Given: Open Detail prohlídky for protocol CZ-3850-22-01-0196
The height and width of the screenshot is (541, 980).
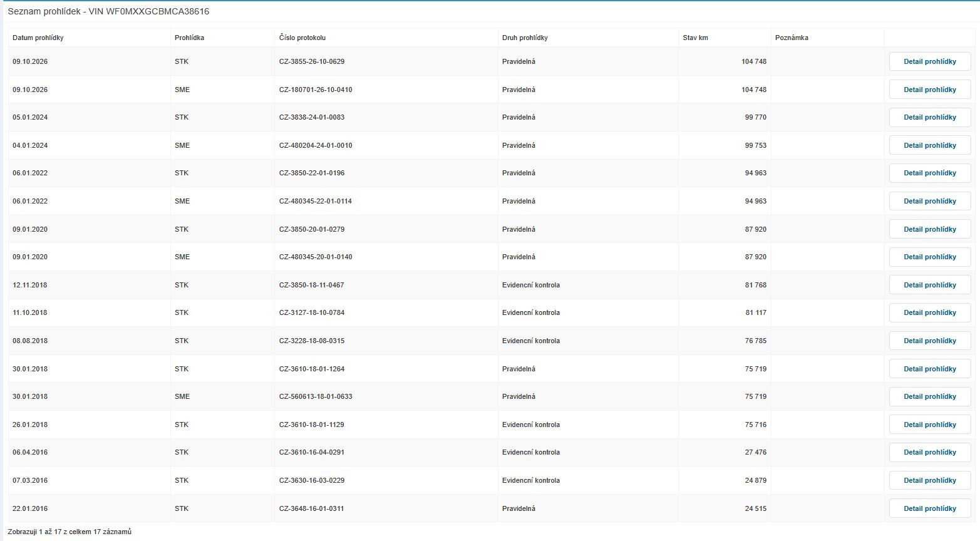Looking at the screenshot, I should click(x=930, y=173).
